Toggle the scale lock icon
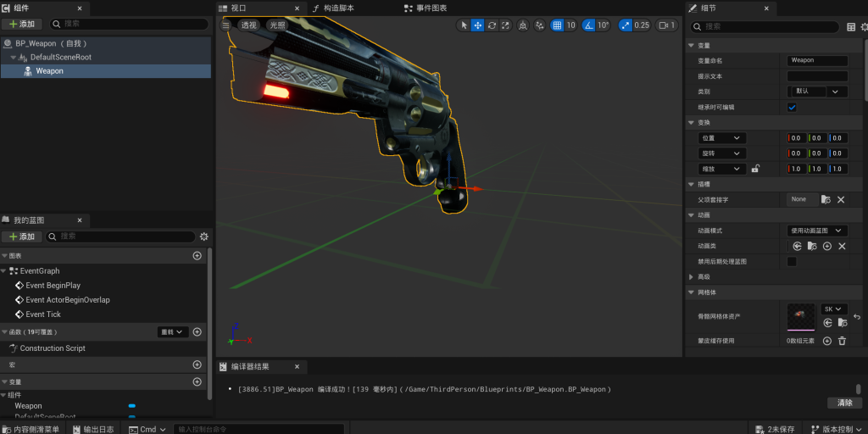868x434 pixels. click(x=755, y=169)
